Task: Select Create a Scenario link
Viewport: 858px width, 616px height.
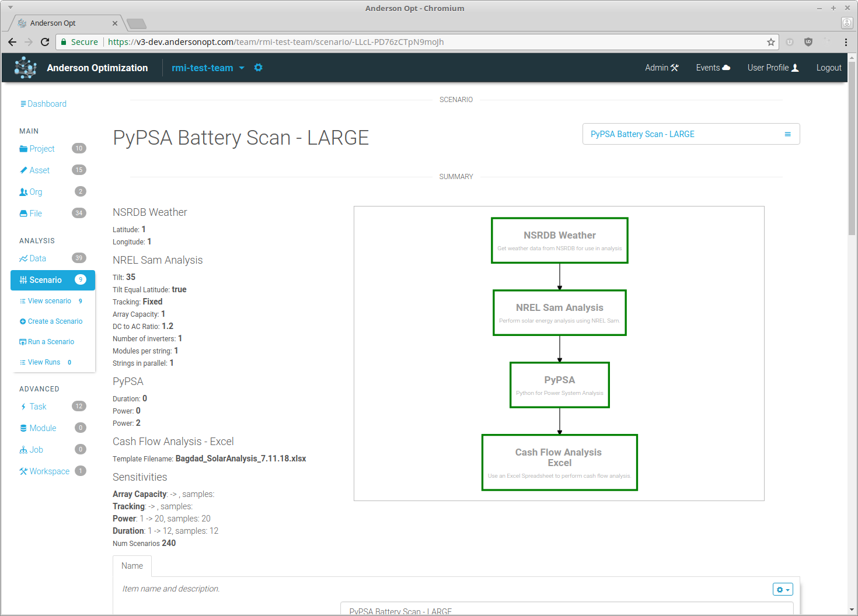Action: click(51, 321)
